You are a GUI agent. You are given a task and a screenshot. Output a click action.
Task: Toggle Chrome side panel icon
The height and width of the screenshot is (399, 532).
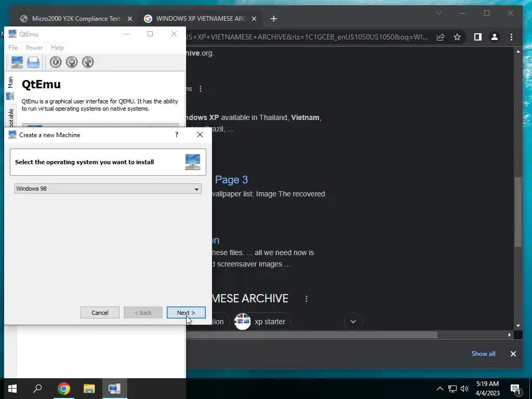(478, 37)
